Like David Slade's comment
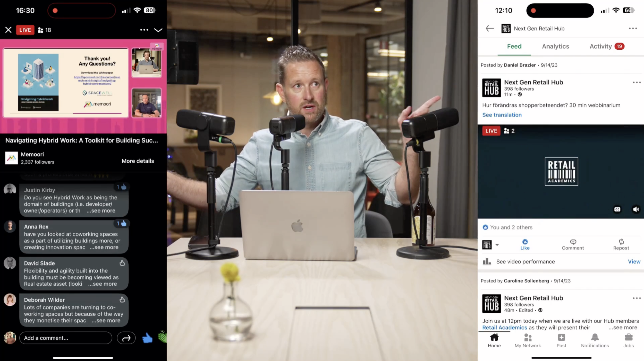 click(122, 263)
